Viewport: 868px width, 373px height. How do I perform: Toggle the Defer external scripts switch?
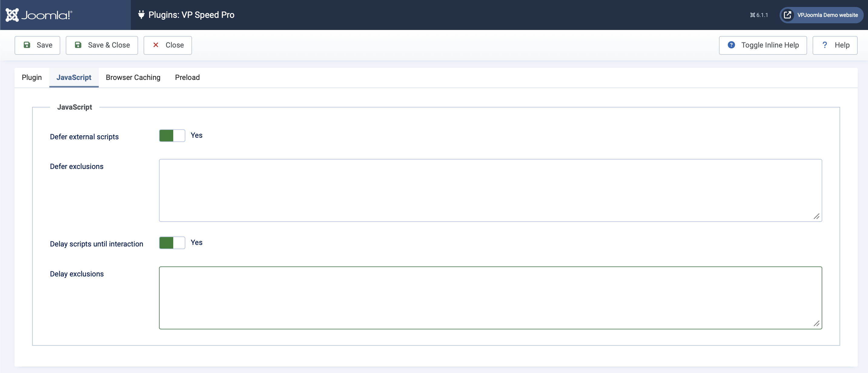click(172, 136)
